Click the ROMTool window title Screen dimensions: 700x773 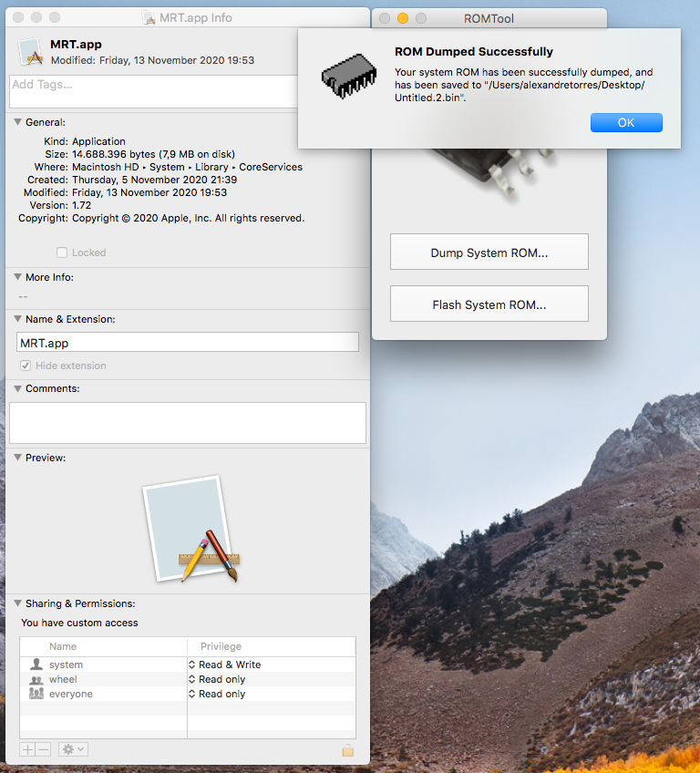(489, 19)
